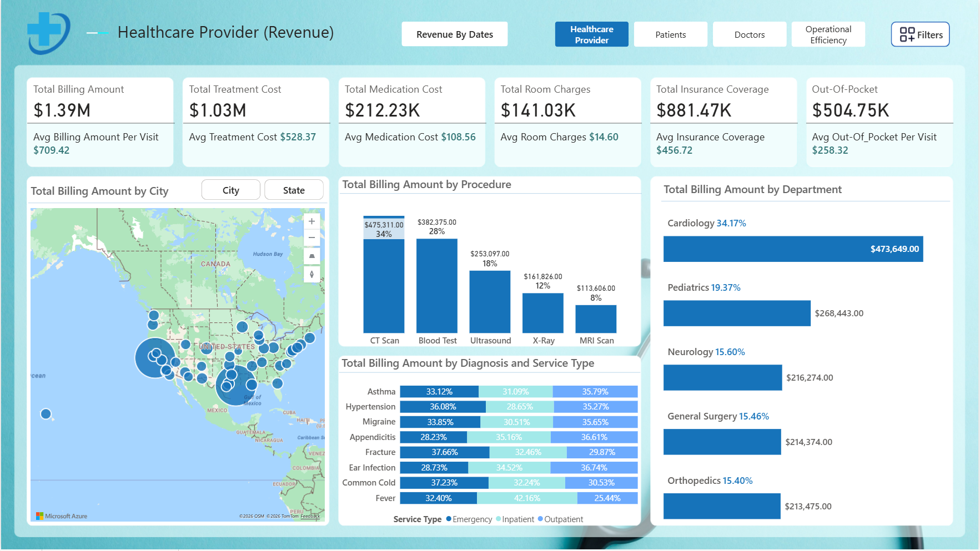Click the Revenue By Dates button
This screenshot has width=980, height=551.
(455, 34)
